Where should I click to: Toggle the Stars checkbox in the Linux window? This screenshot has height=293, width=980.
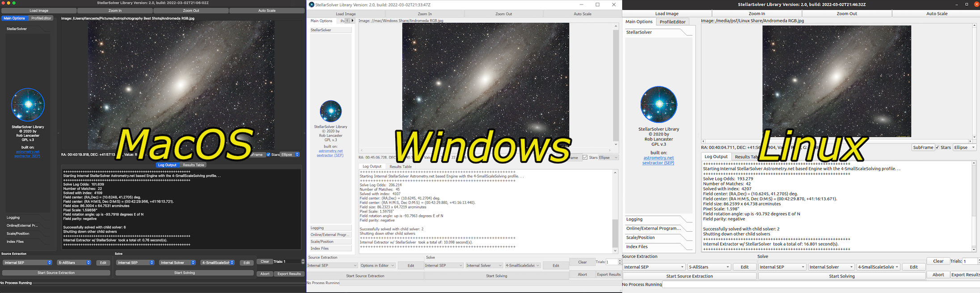pos(937,148)
